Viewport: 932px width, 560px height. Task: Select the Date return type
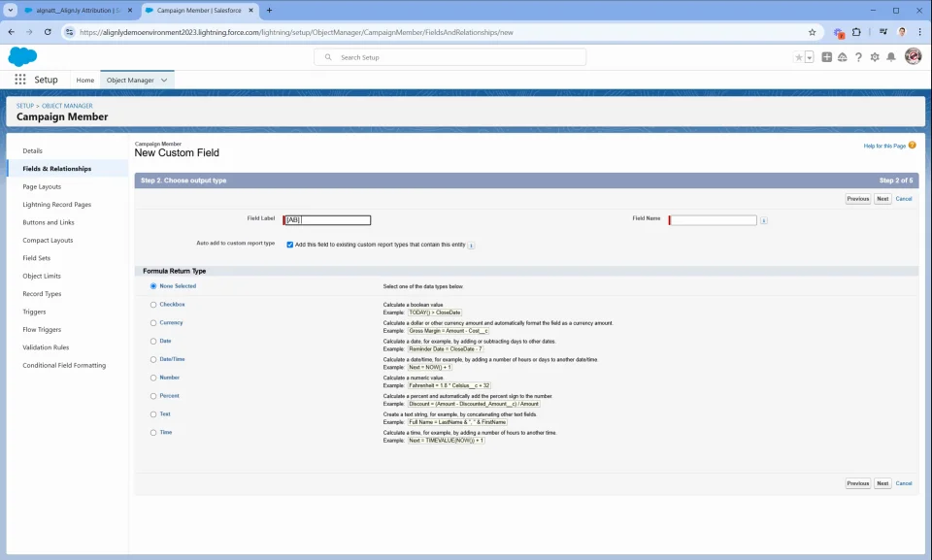point(153,342)
